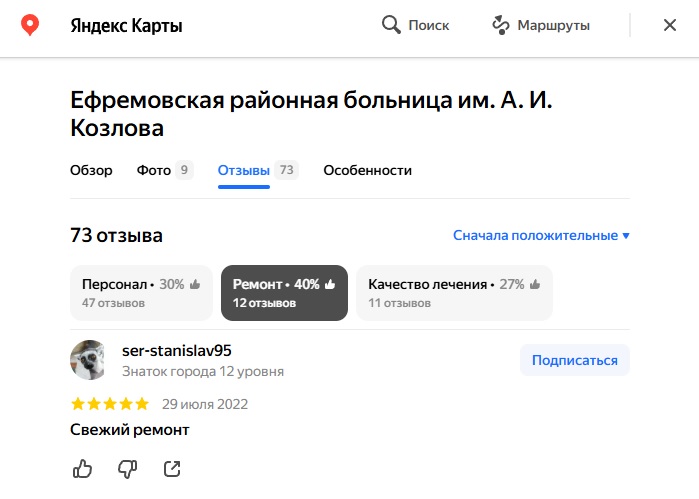Click the sort dropdown arrow triangle
Viewport: 699px width, 499px height.
point(626,235)
